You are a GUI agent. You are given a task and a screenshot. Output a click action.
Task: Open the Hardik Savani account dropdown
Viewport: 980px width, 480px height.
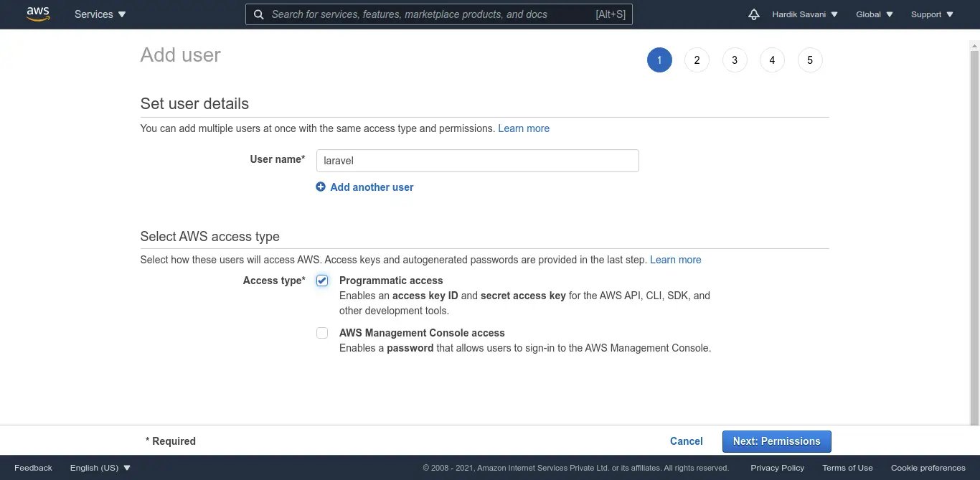(x=804, y=14)
